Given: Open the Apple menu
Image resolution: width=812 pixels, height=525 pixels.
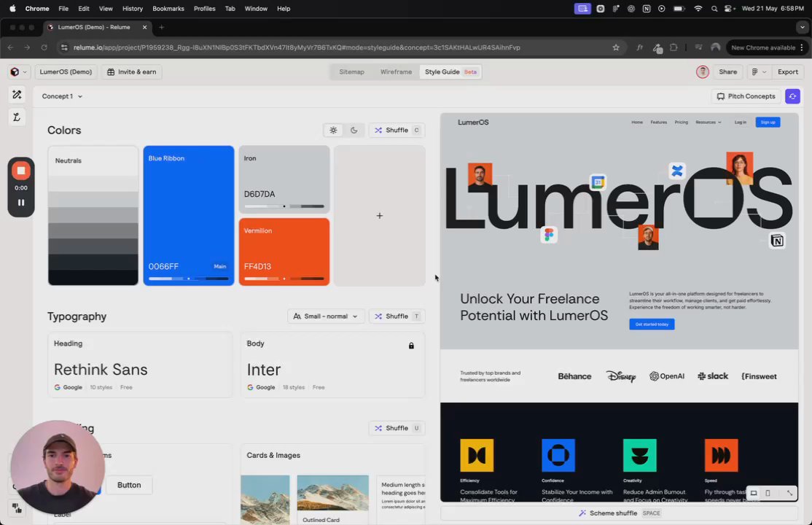Looking at the screenshot, I should point(12,9).
